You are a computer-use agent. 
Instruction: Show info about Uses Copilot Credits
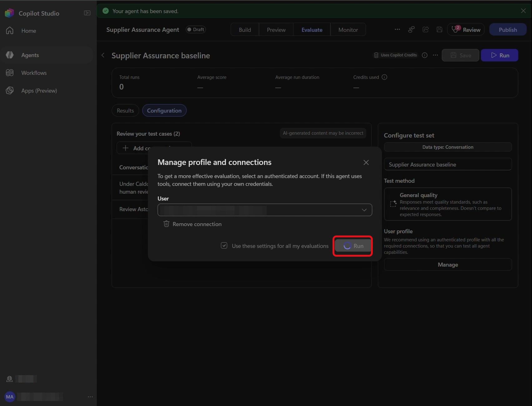425,55
